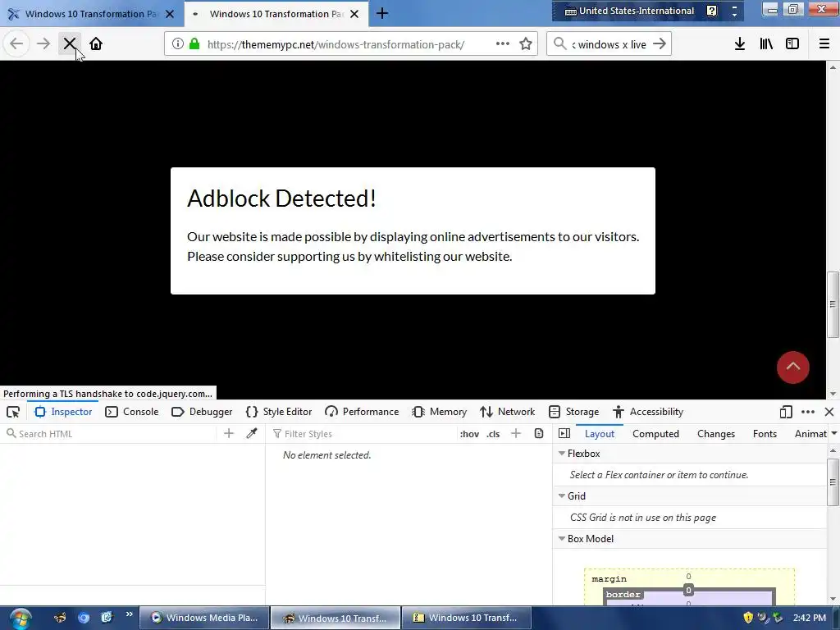Select the Layout sidebar tab
Image resolution: width=840 pixels, height=630 pixels.
600,434
